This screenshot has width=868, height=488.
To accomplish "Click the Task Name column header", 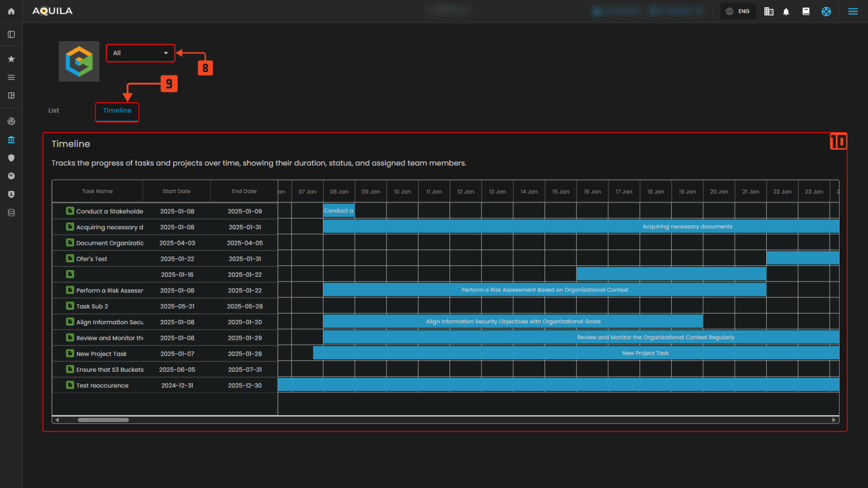I will coord(97,191).
